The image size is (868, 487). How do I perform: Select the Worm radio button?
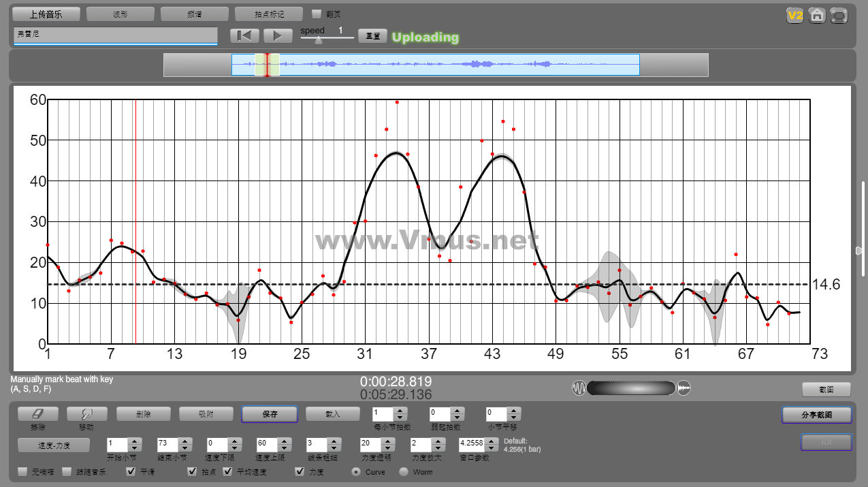pyautogui.click(x=404, y=471)
